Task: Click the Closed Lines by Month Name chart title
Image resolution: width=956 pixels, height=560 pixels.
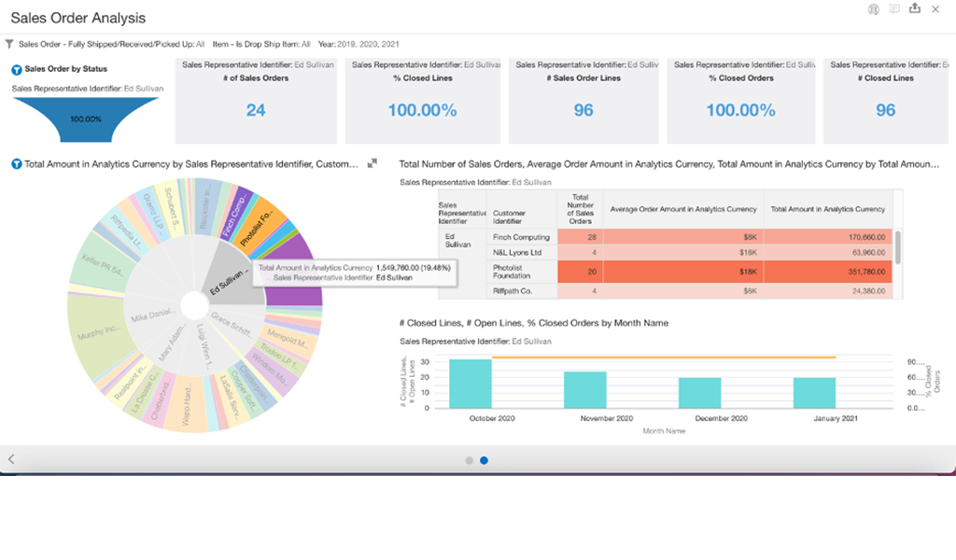Action: tap(533, 323)
